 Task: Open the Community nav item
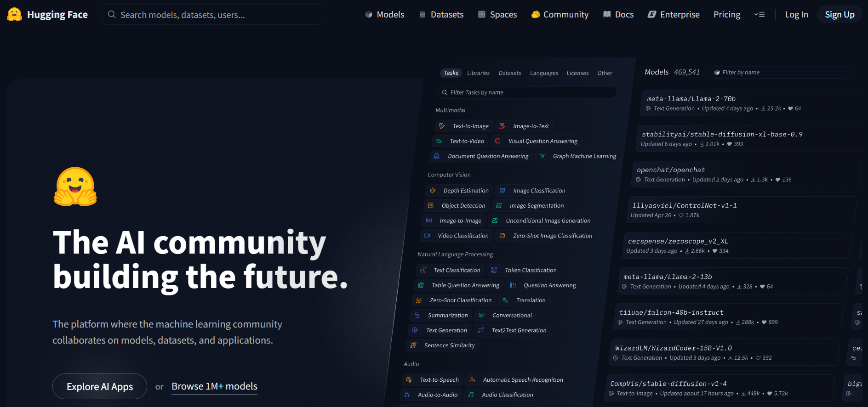[x=560, y=15]
